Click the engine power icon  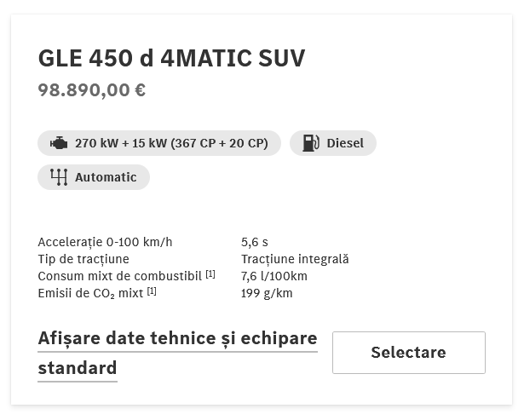(59, 143)
